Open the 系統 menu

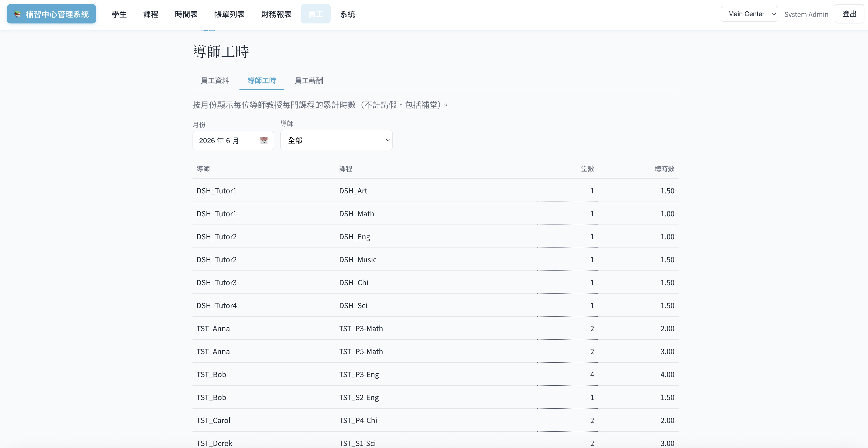point(347,14)
